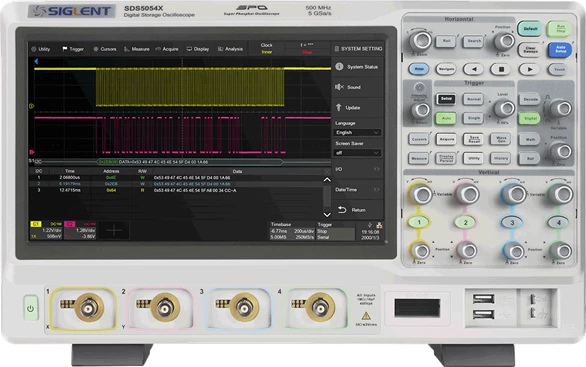586x367 pixels.
Task: Toggle channel 4 button
Action: (559, 222)
